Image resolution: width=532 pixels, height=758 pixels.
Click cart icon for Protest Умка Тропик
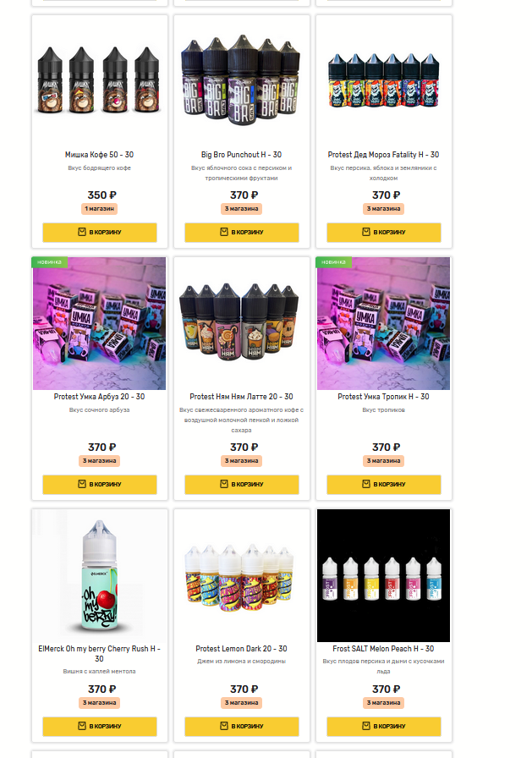(365, 484)
